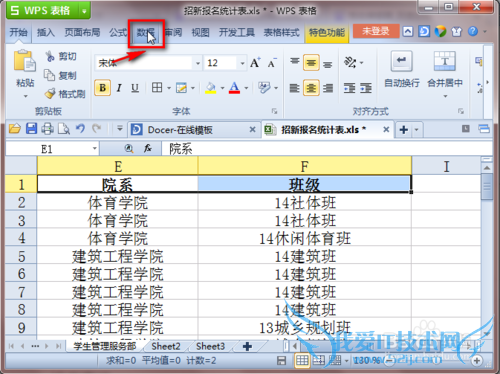Apply red font color A

pyautogui.click(x=235, y=88)
